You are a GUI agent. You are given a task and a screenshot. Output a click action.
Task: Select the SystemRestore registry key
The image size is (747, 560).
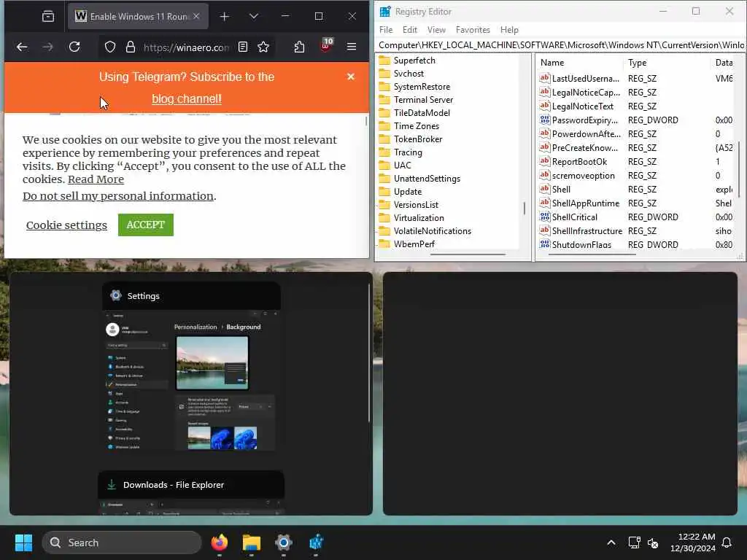[422, 87]
